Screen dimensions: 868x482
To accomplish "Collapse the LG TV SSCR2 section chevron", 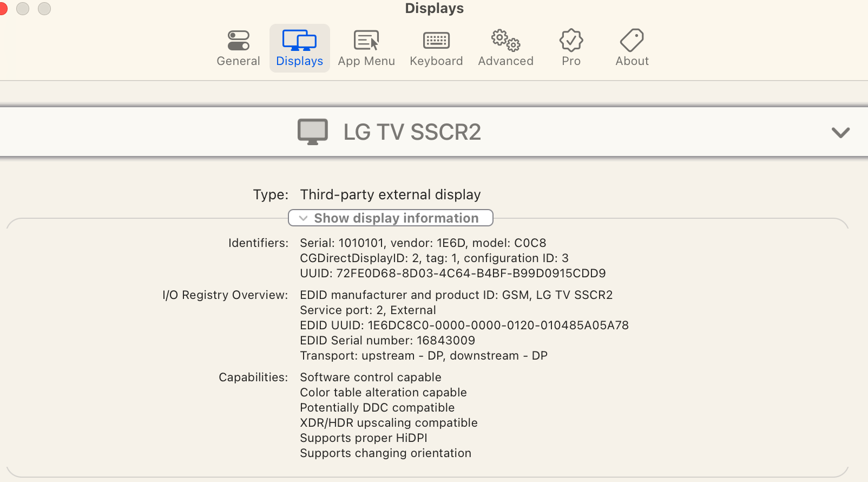I will pos(840,132).
